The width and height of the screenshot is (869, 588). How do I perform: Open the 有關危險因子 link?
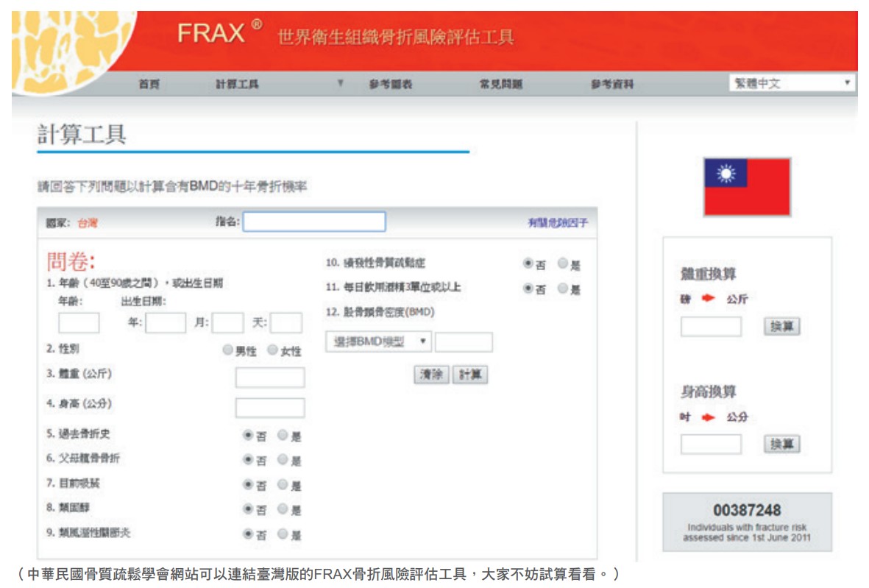tap(558, 223)
